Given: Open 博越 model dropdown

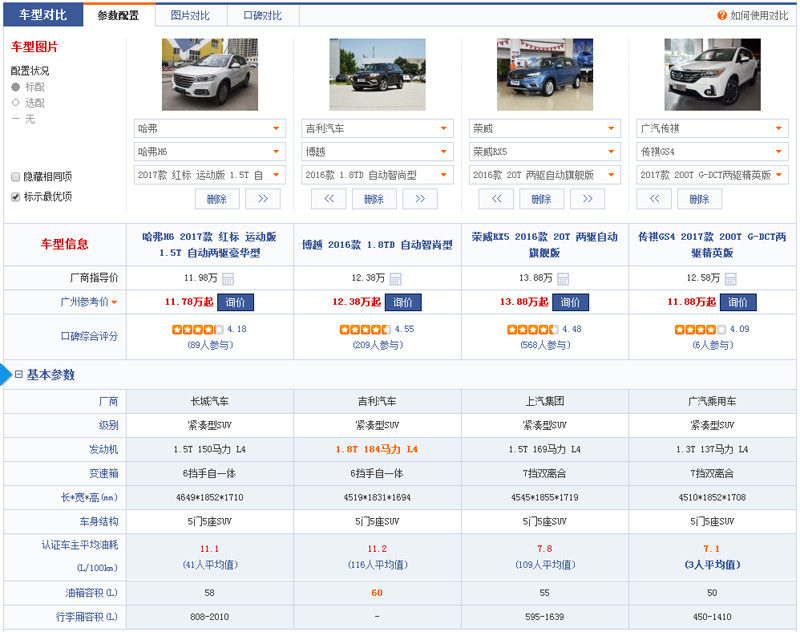Looking at the screenshot, I should (377, 151).
